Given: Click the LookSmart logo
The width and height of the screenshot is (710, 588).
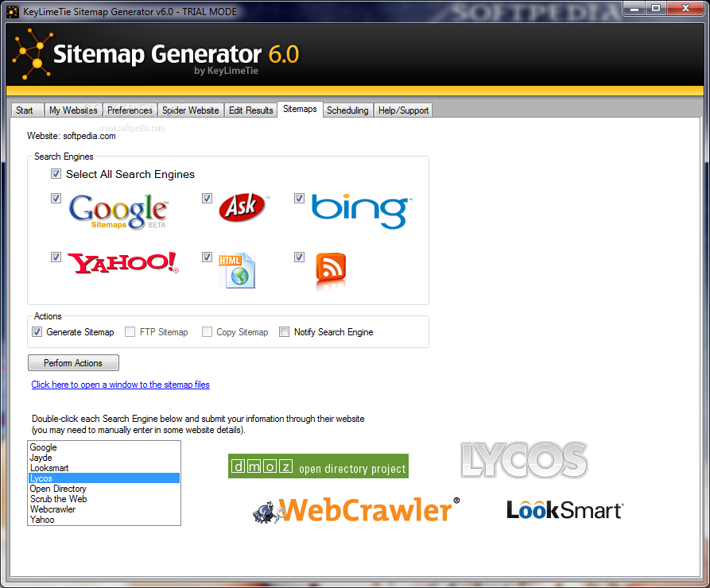Looking at the screenshot, I should [x=565, y=510].
